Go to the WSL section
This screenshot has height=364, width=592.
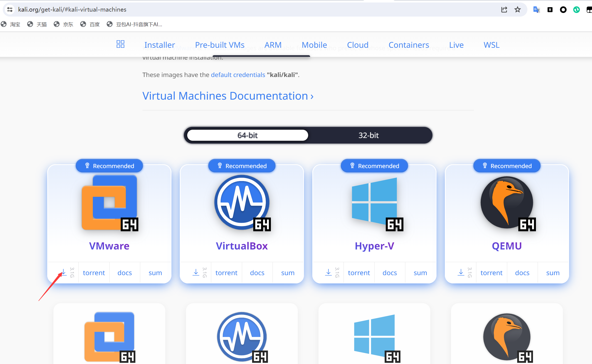(x=491, y=45)
